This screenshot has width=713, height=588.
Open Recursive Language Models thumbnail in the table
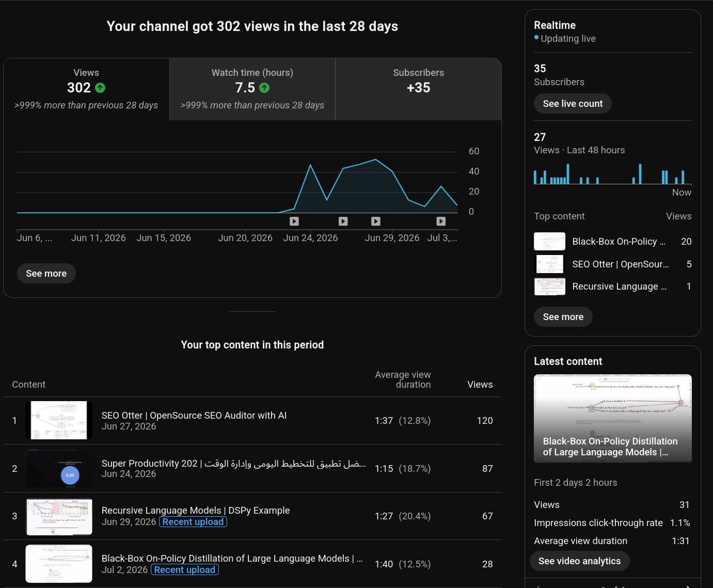pos(59,516)
